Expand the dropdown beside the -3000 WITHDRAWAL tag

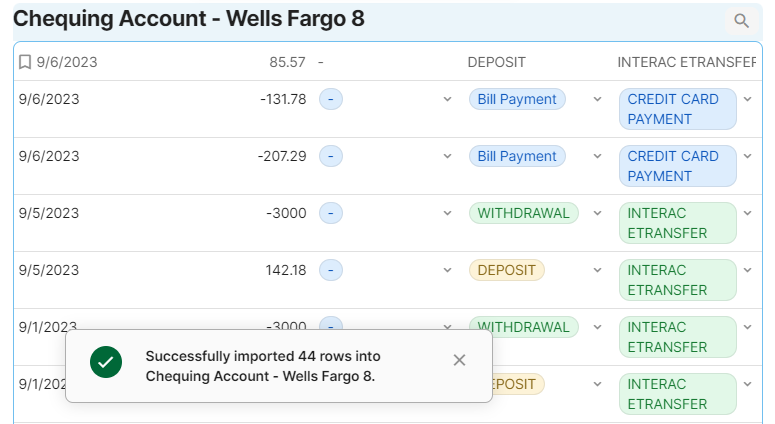coord(597,214)
